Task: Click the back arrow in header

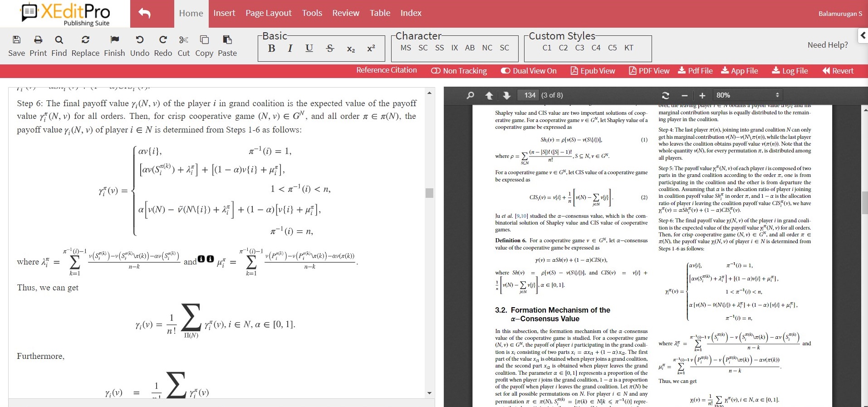Action: (x=145, y=13)
